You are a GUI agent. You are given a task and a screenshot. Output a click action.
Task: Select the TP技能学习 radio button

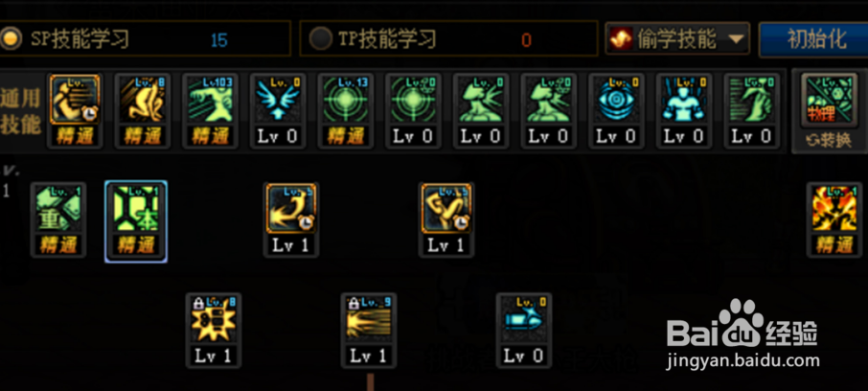tap(320, 38)
